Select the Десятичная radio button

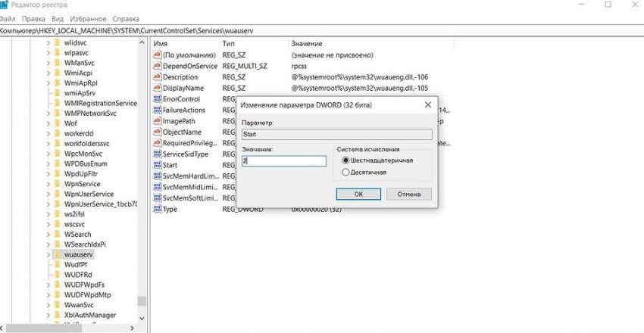pos(346,173)
